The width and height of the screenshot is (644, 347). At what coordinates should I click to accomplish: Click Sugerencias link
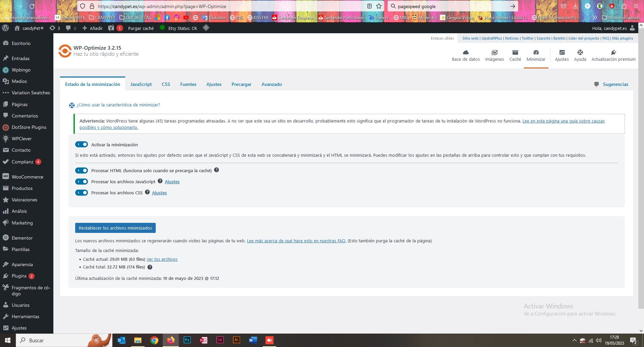point(615,84)
